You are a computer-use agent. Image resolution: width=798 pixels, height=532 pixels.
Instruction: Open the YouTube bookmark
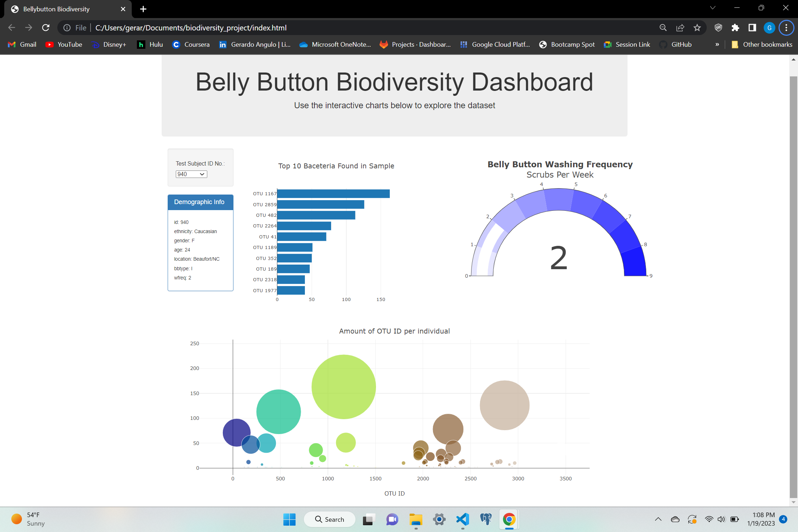tap(64, 45)
